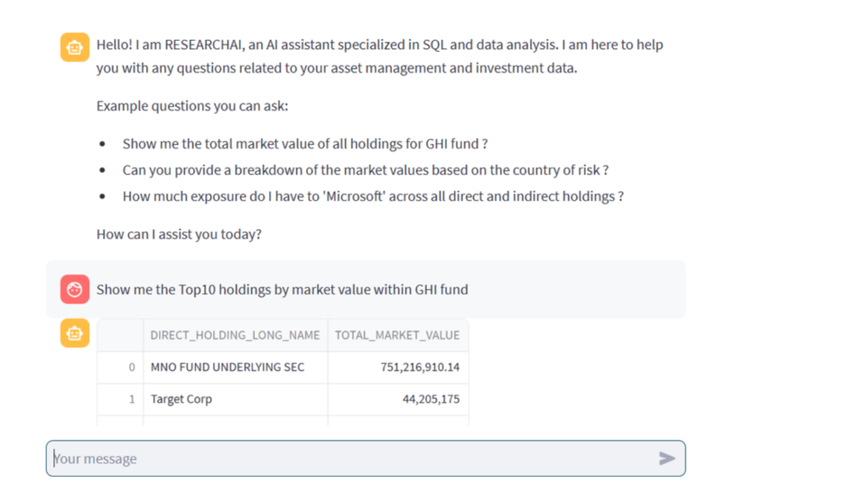Click the 751,216,910.14 market value cell
The width and height of the screenshot is (868, 504).
(x=398, y=367)
